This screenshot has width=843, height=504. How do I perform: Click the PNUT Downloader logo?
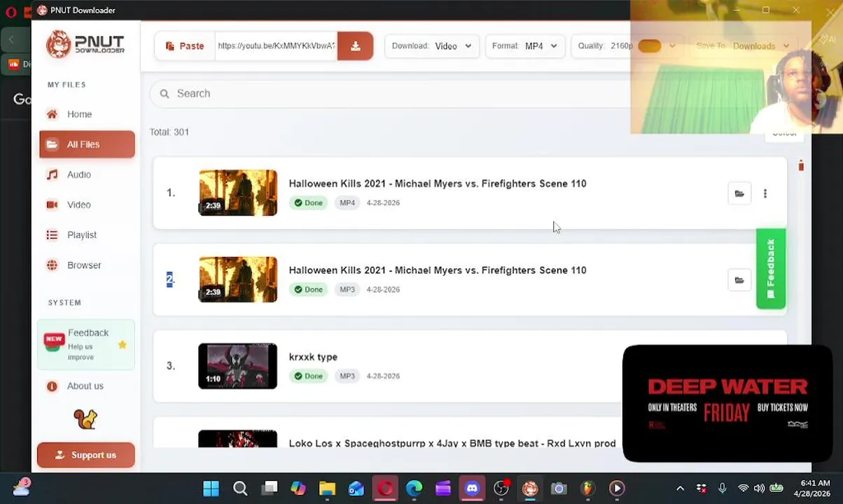85,44
